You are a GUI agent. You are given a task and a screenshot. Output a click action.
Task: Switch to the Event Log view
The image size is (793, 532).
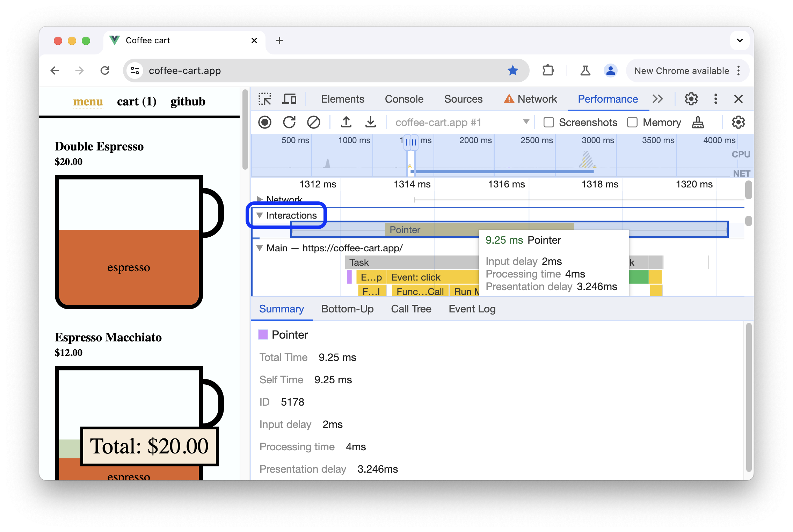click(x=472, y=308)
